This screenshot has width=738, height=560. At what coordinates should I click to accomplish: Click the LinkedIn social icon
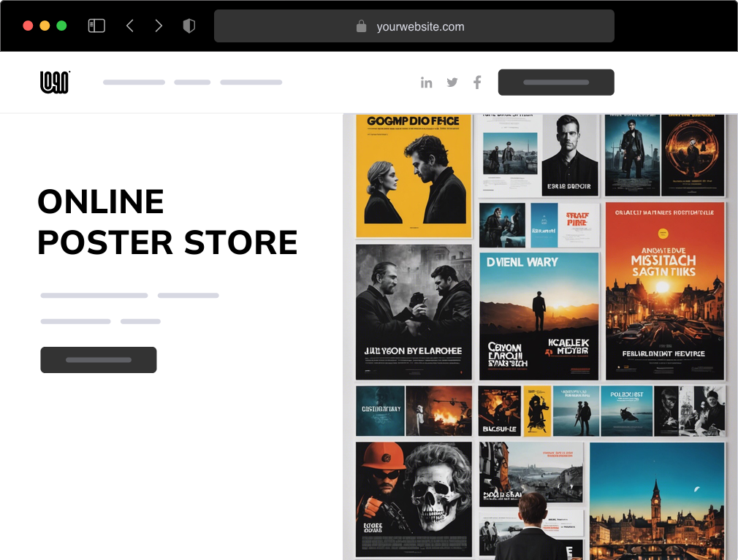(x=427, y=83)
